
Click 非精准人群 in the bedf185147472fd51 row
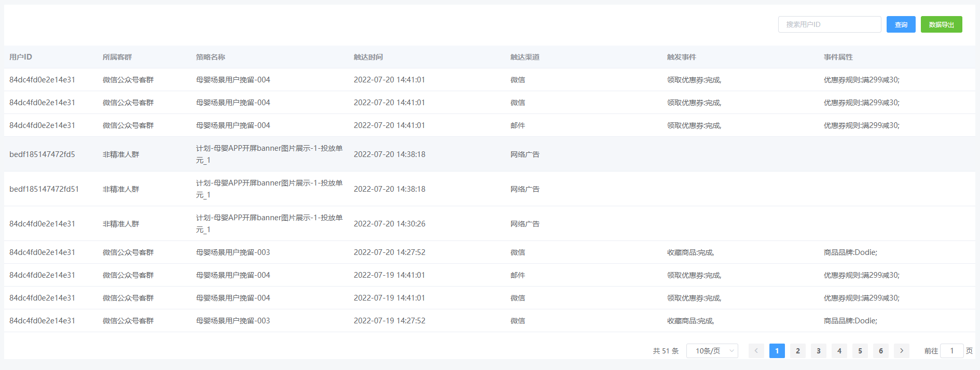coord(121,189)
